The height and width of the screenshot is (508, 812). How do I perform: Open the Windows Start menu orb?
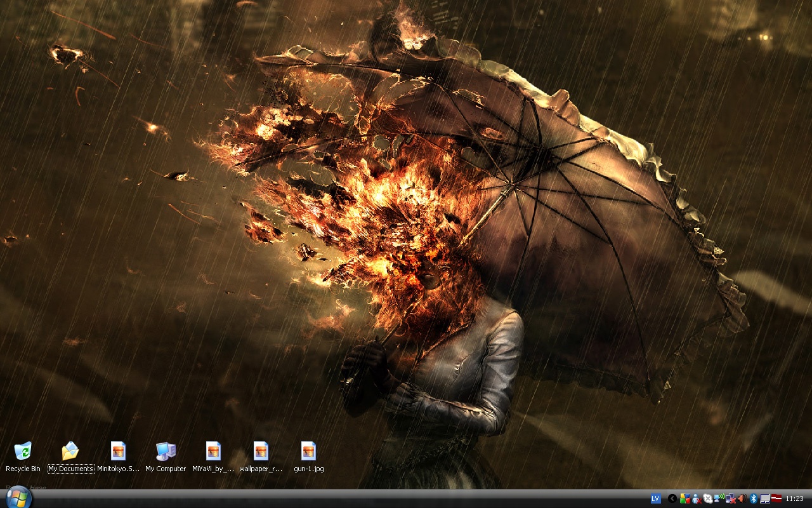click(17, 497)
